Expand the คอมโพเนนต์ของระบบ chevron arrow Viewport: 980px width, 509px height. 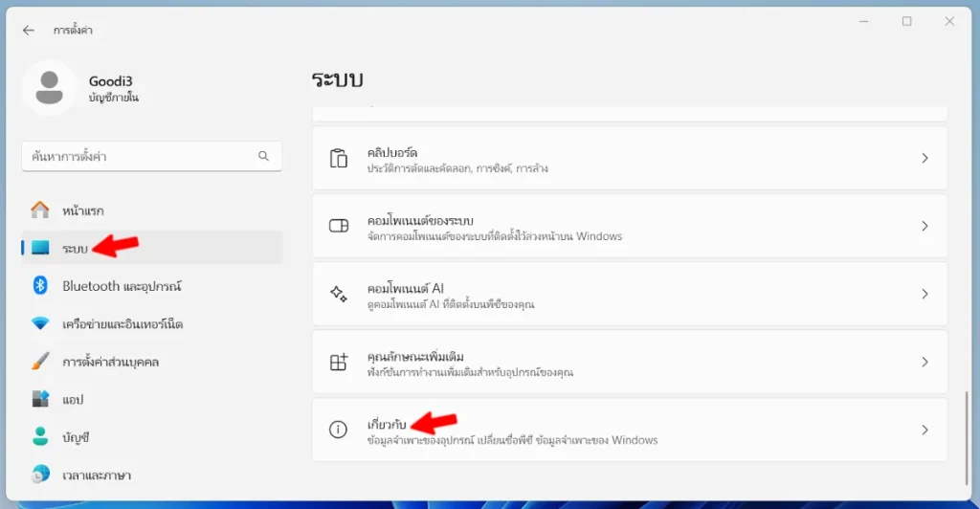[924, 227]
